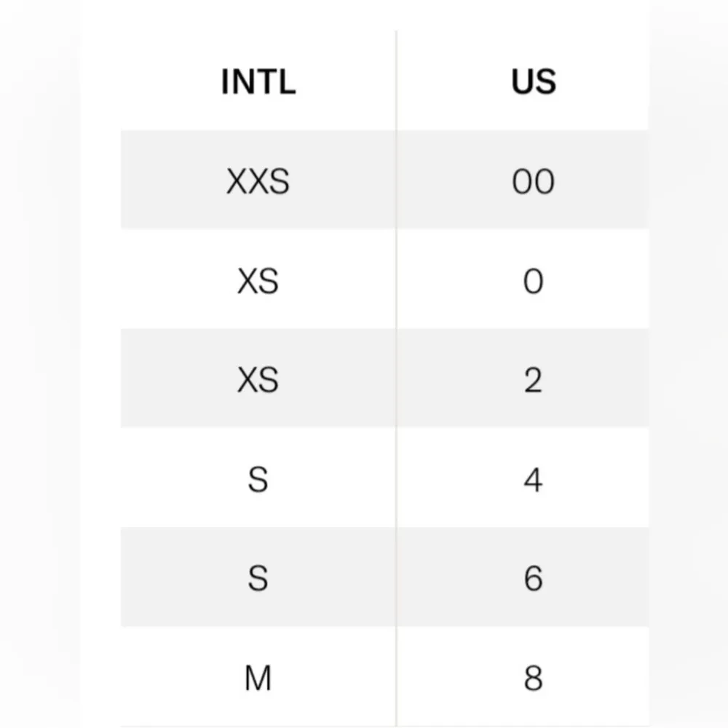The image size is (728, 728).
Task: Select the US size 6 cell
Action: 533,578
